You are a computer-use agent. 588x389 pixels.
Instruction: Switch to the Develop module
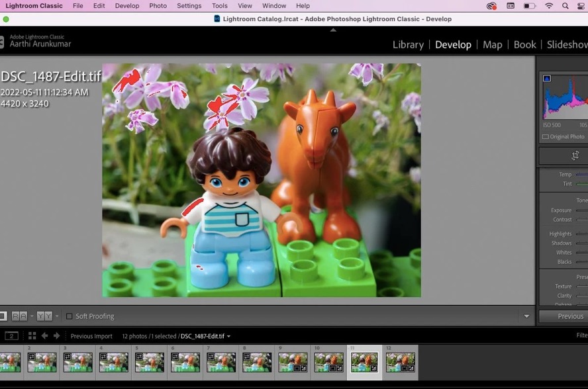453,44
